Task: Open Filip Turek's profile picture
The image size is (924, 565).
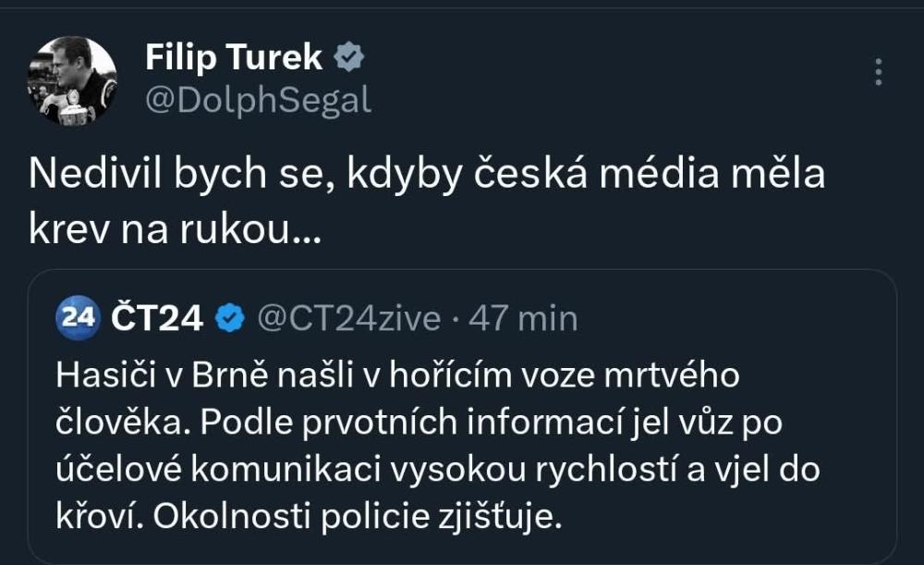Action: pos(72,80)
